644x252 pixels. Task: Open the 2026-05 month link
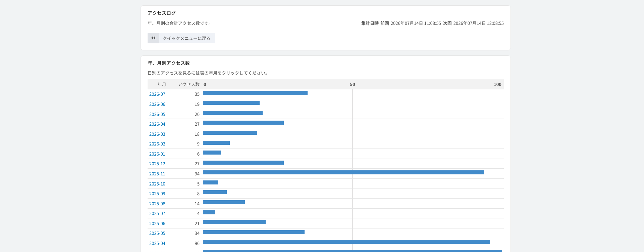157,115
